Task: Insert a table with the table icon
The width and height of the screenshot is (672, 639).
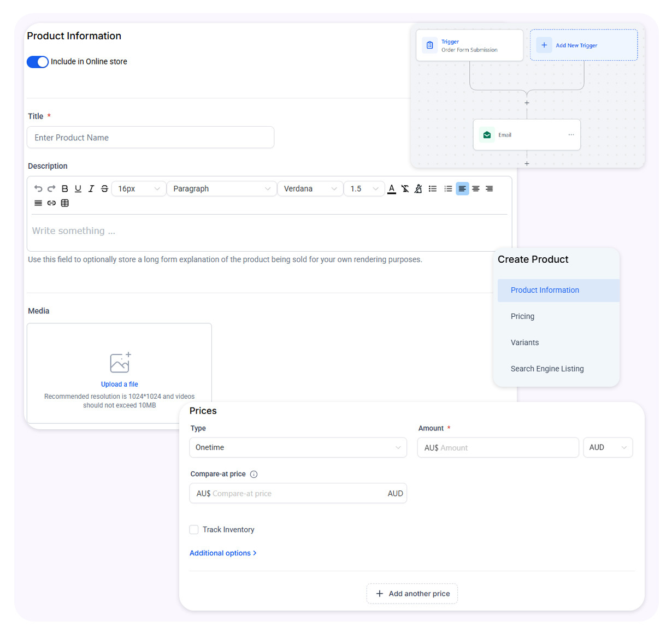Action: coord(64,203)
